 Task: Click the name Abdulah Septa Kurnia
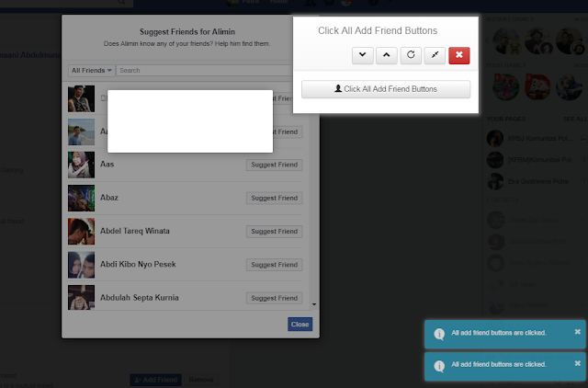(139, 298)
